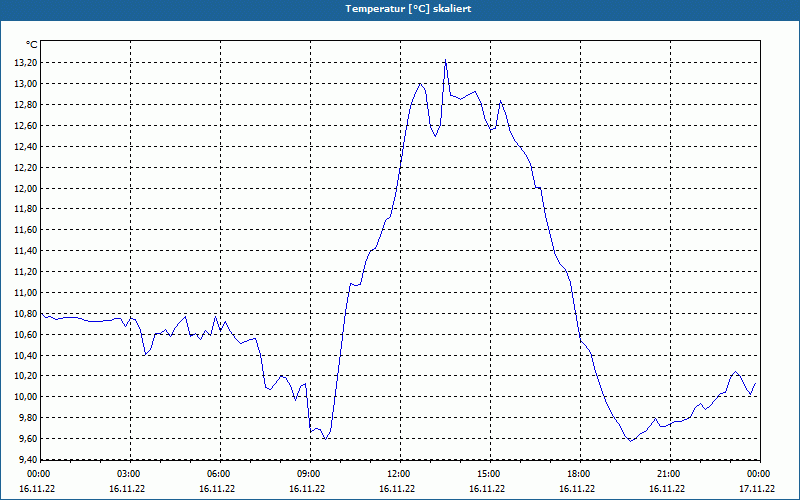Select the 13,20 y-axis label
This screenshot has width=800, height=500.
pyautogui.click(x=27, y=63)
